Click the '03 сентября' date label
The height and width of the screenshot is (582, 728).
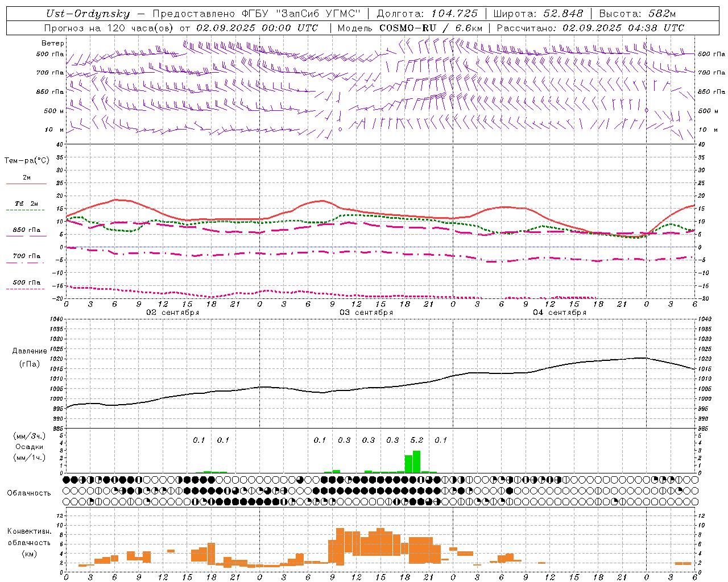point(366,313)
